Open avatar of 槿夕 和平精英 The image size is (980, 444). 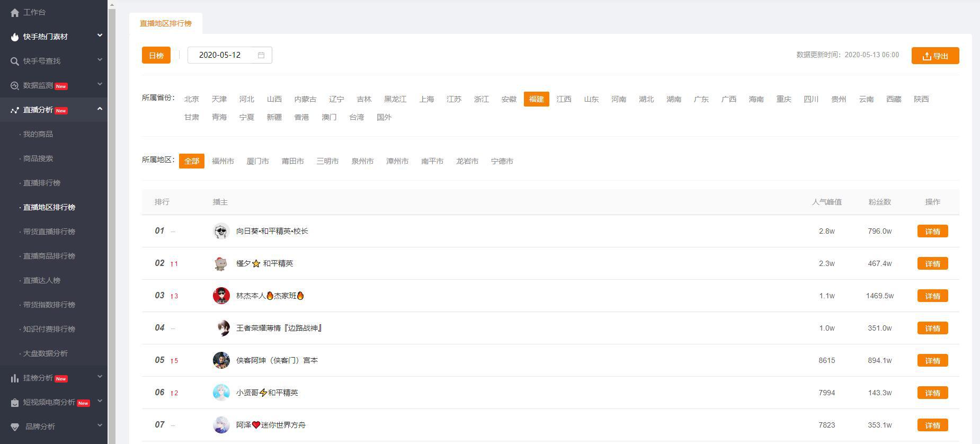[221, 263]
